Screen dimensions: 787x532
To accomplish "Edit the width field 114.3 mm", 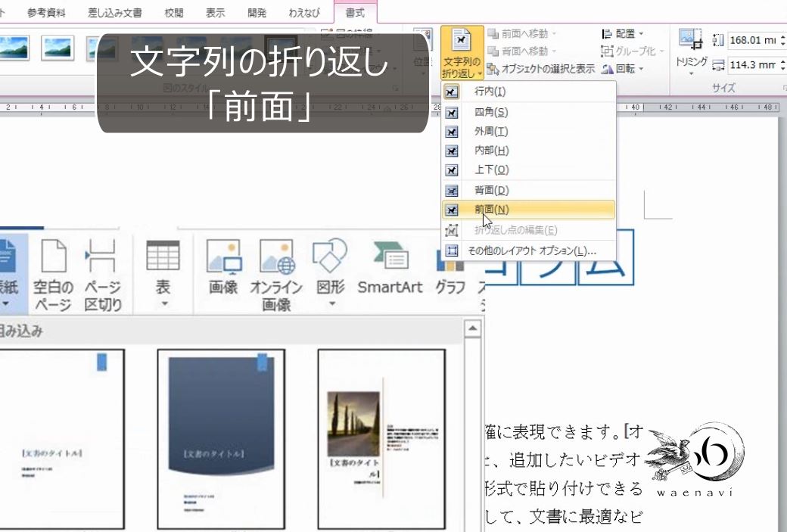I will (x=753, y=65).
